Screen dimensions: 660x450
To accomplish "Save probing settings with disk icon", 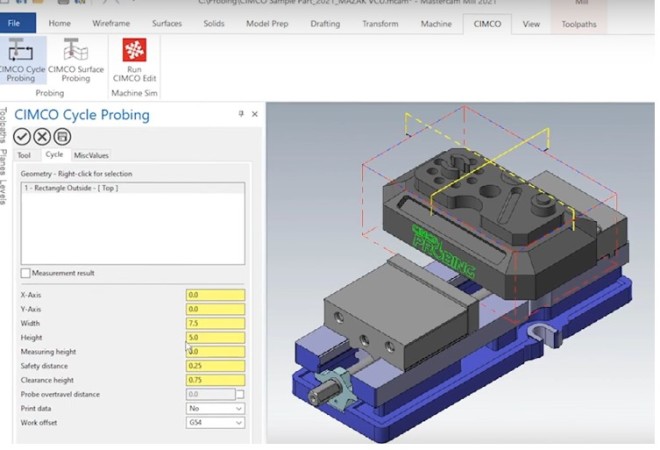I will (62, 137).
